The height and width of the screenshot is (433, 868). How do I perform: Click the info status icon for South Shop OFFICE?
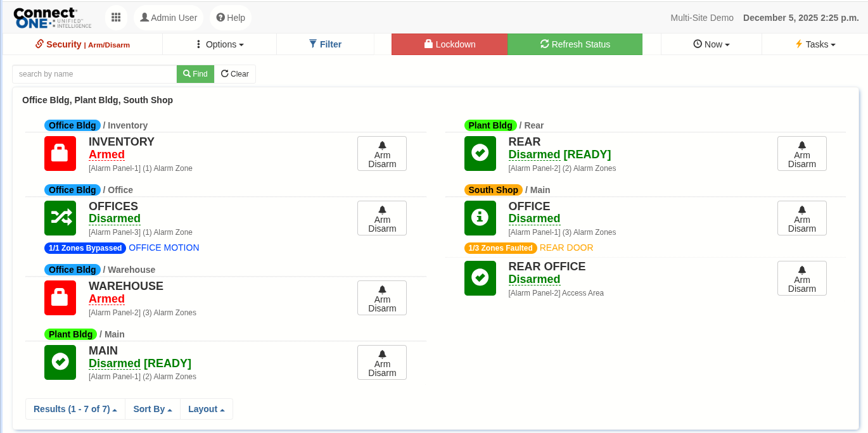tap(480, 218)
